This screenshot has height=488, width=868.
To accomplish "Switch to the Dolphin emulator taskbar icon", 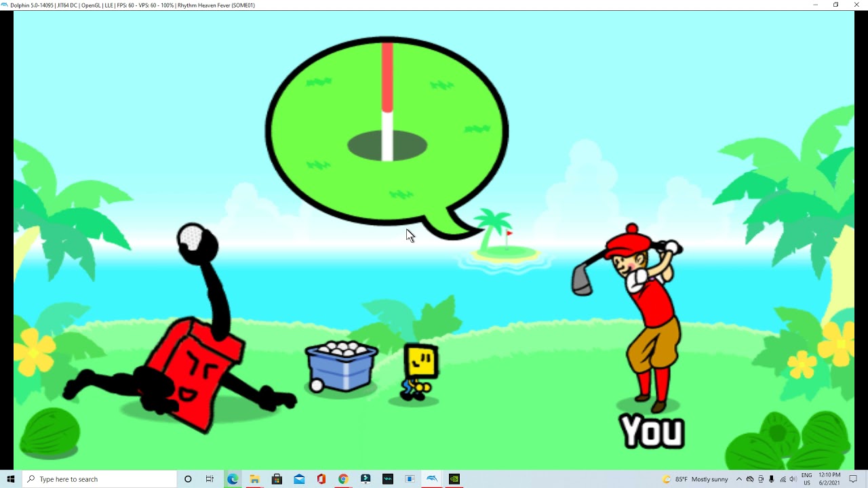I will click(432, 479).
